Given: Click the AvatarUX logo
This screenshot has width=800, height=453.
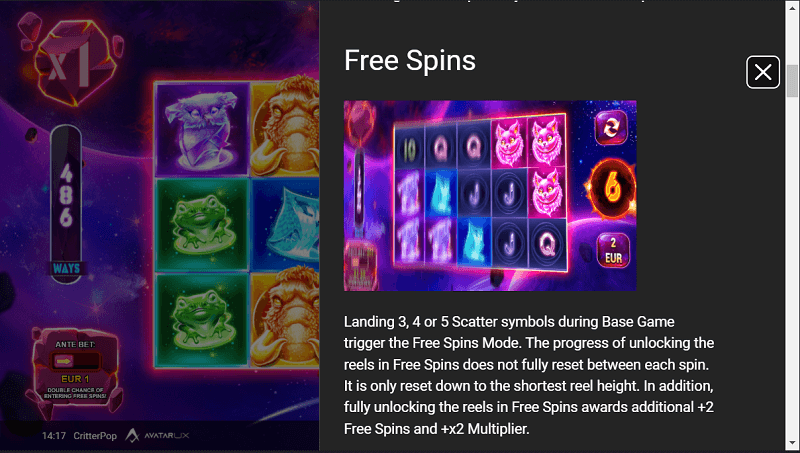Looking at the screenshot, I should (x=157, y=435).
